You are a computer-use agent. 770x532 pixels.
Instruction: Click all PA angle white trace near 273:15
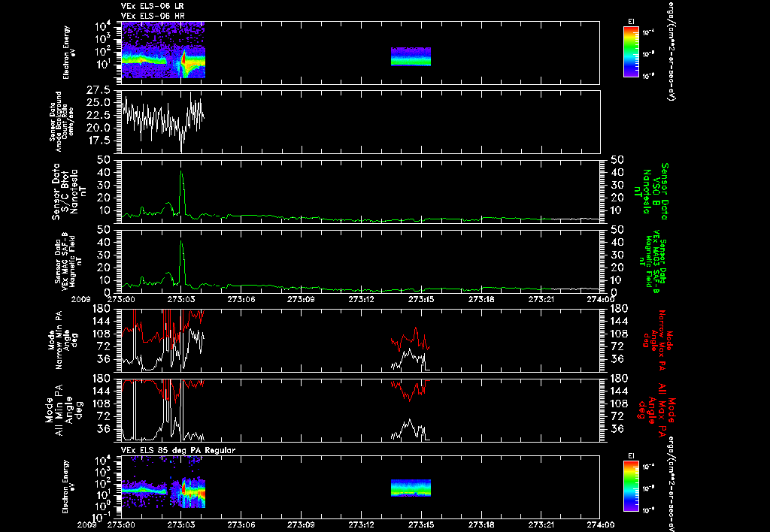[411, 429]
